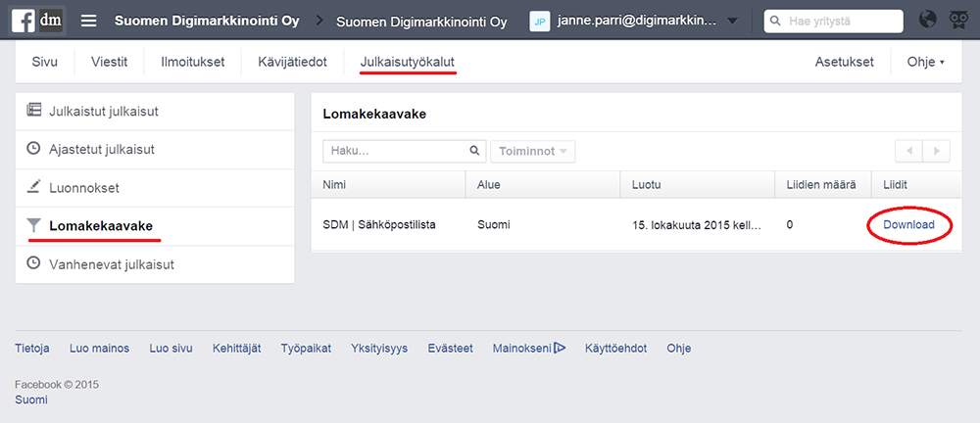The width and height of the screenshot is (980, 423).
Task: Open the Viestit tab
Action: 110,62
